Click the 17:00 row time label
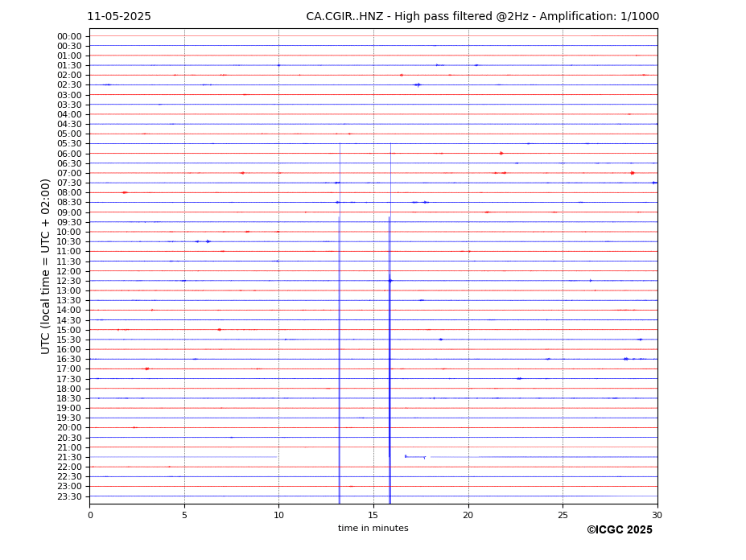This screenshot has height=560, width=746. (x=69, y=369)
